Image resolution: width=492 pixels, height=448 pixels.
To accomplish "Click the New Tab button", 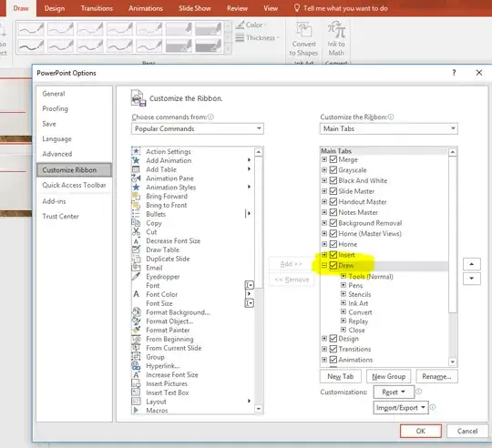I will click(341, 376).
